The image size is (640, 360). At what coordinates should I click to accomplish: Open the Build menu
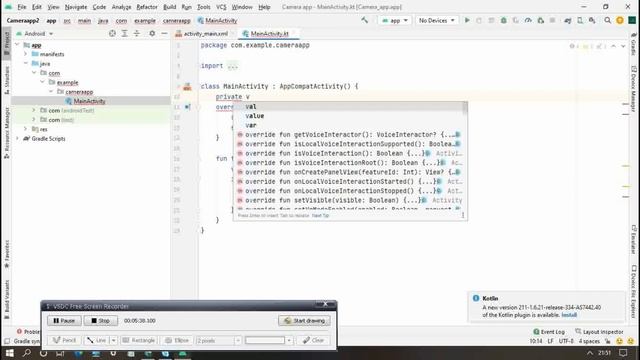(169, 7)
